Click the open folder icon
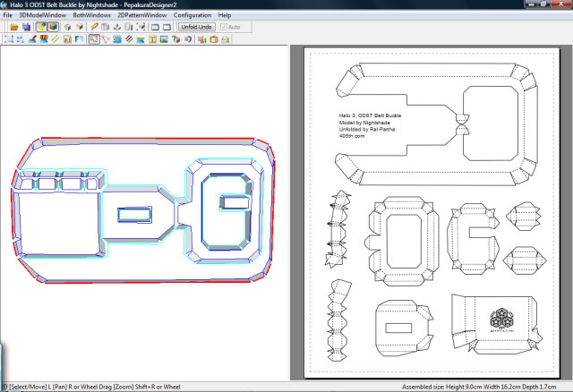The image size is (573, 392). point(14,27)
